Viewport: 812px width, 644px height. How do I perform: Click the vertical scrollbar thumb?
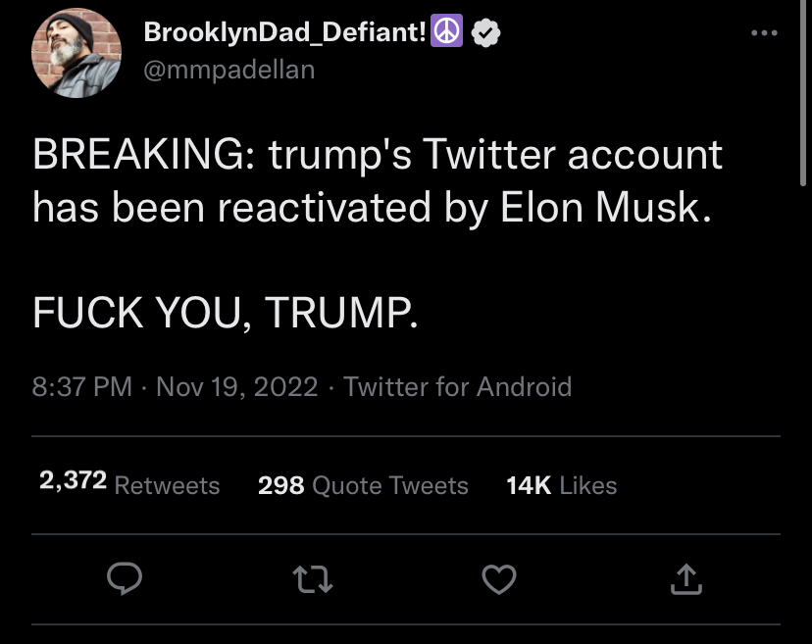tap(802, 93)
